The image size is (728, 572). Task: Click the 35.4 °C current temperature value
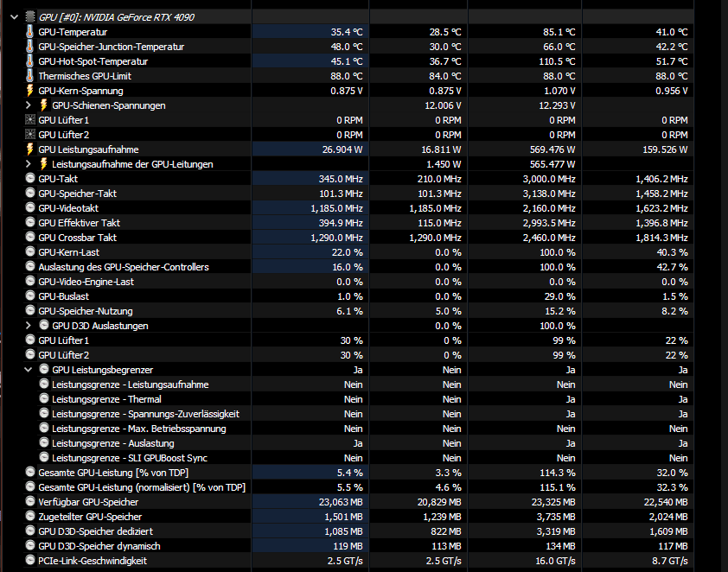(x=347, y=32)
